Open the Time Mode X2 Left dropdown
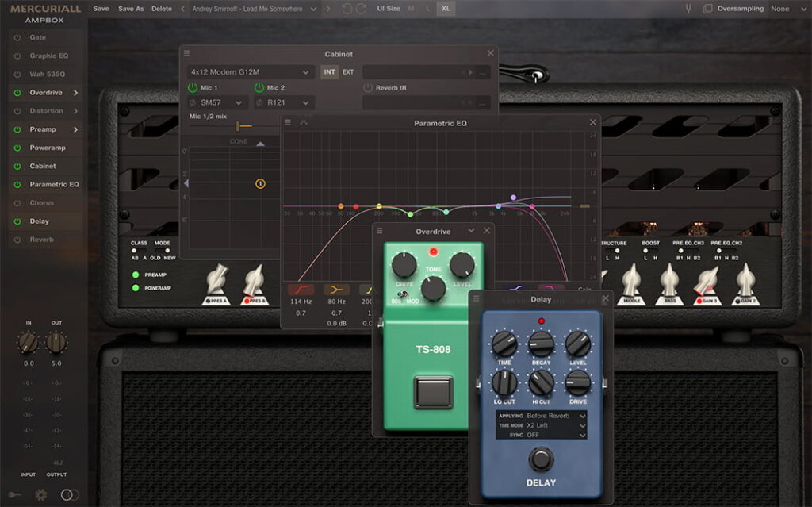This screenshot has width=812, height=507. click(x=541, y=425)
